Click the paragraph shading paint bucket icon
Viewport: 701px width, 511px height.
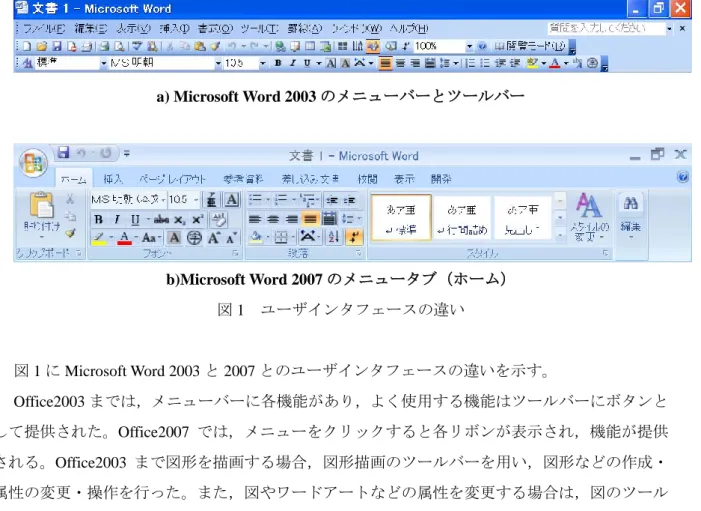point(256,237)
